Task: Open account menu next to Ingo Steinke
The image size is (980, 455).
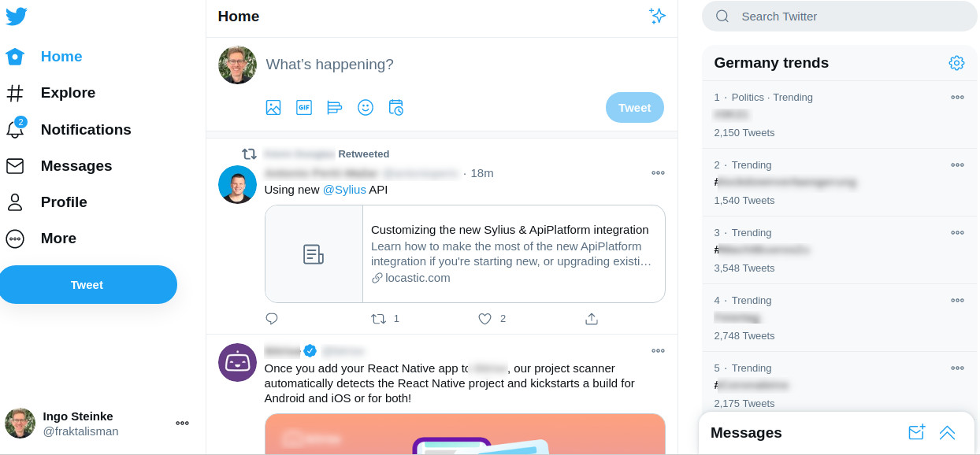Action: 182,423
